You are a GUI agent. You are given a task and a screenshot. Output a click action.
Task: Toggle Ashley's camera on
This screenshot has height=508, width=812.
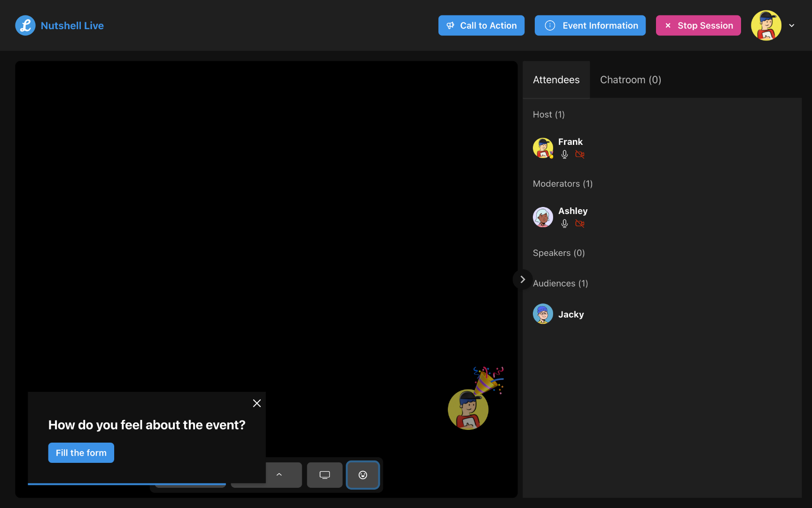580,223
